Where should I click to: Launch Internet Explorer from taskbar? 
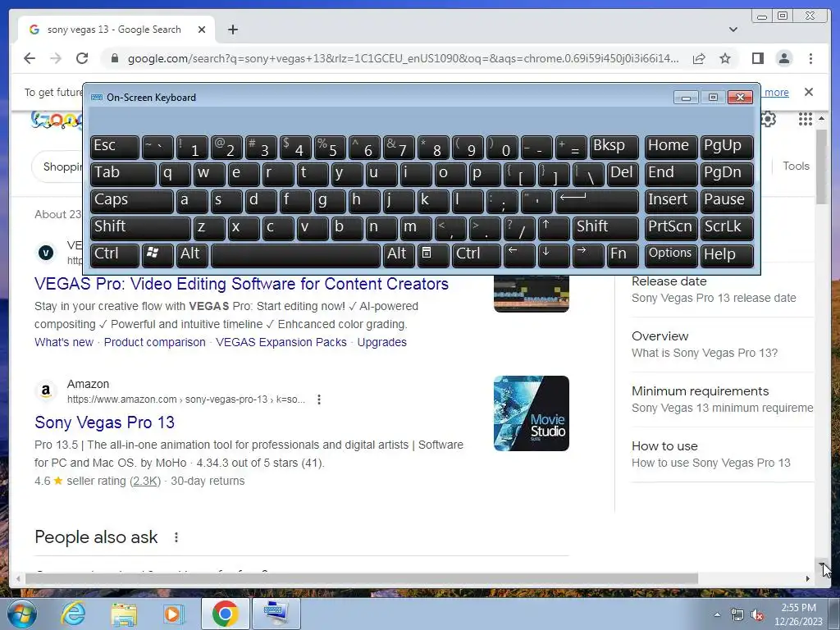click(x=73, y=614)
